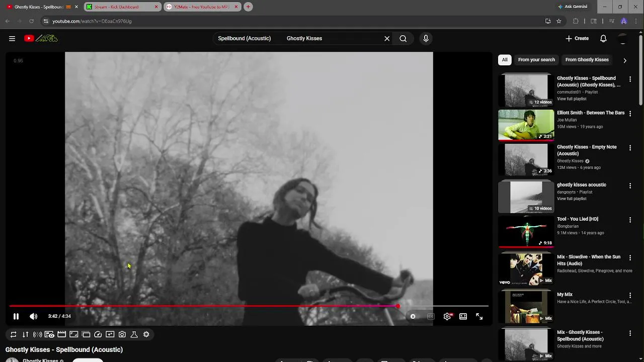The height and width of the screenshot is (362, 644).
Task: Open Ghostly Kisses Empty Note (Acoustic) title
Action: (x=587, y=150)
